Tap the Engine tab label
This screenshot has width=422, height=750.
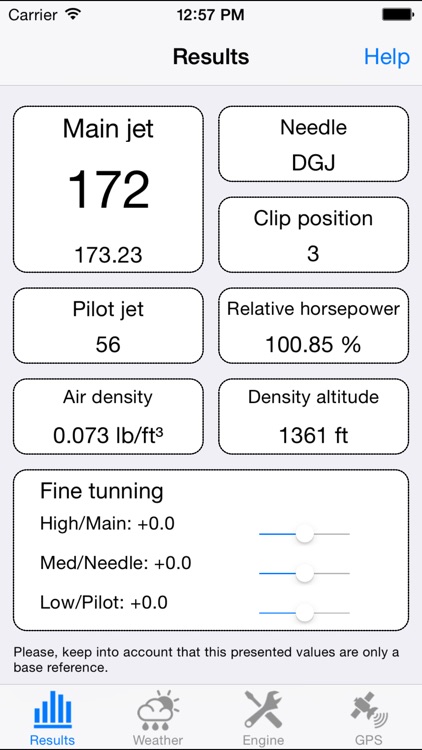tap(264, 740)
